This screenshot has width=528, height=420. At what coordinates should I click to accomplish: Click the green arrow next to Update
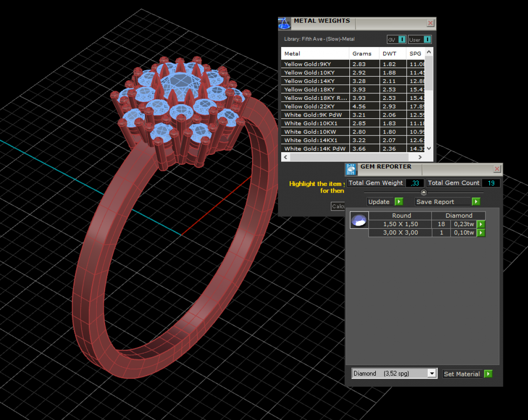399,201
